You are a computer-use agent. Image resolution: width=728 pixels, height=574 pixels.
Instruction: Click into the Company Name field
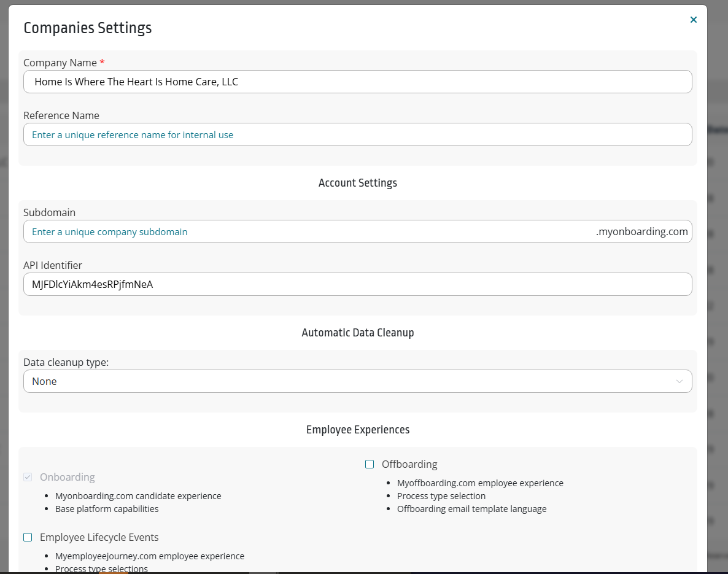coord(357,82)
